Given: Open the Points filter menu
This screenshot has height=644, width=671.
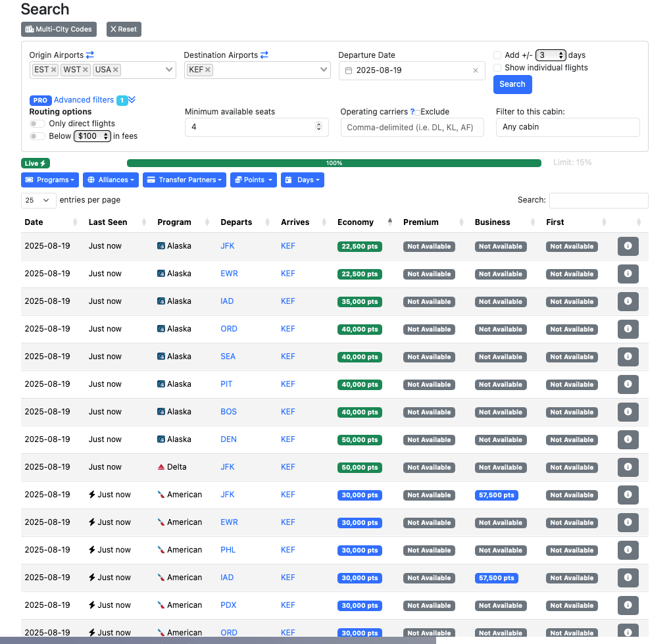Looking at the screenshot, I should (x=253, y=180).
